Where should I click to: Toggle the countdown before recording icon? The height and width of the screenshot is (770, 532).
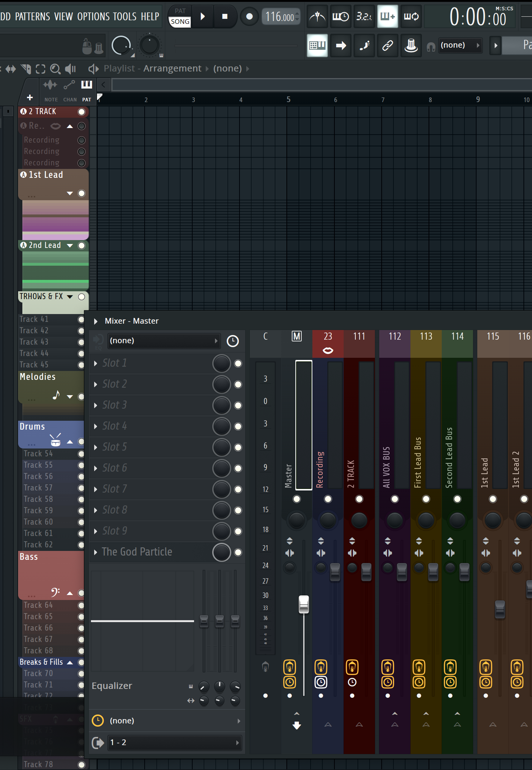click(x=364, y=16)
